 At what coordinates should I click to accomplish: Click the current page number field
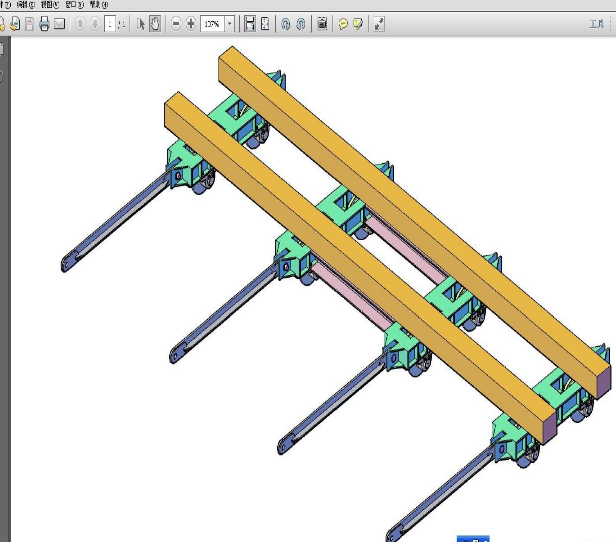(110, 24)
